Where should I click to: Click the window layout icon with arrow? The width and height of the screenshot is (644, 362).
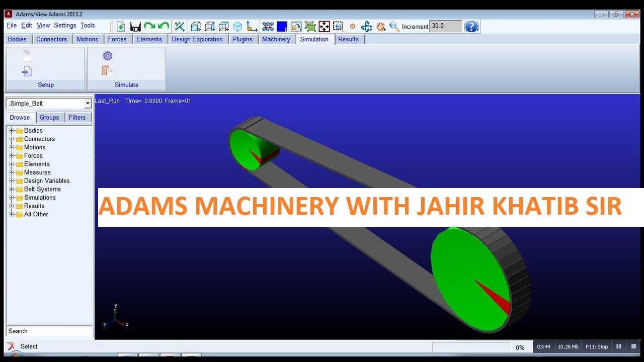[296, 27]
